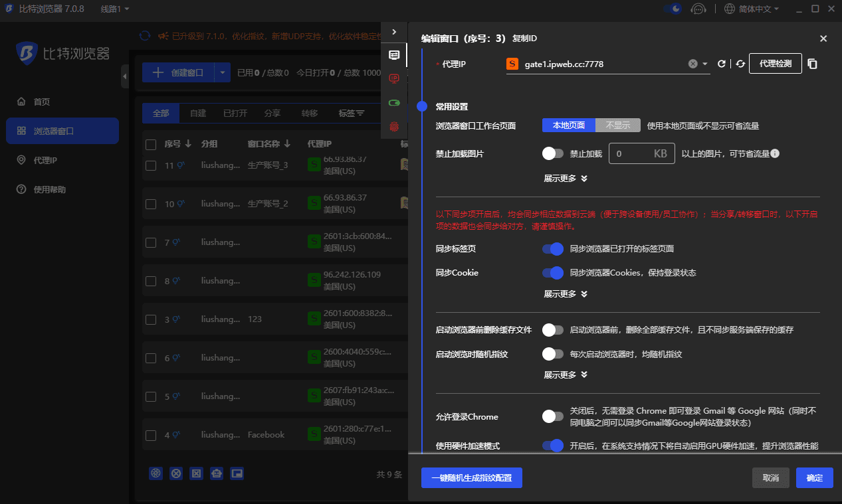Click the 代理检测 button
Viewport: 842px width, 504px height.
click(x=775, y=64)
